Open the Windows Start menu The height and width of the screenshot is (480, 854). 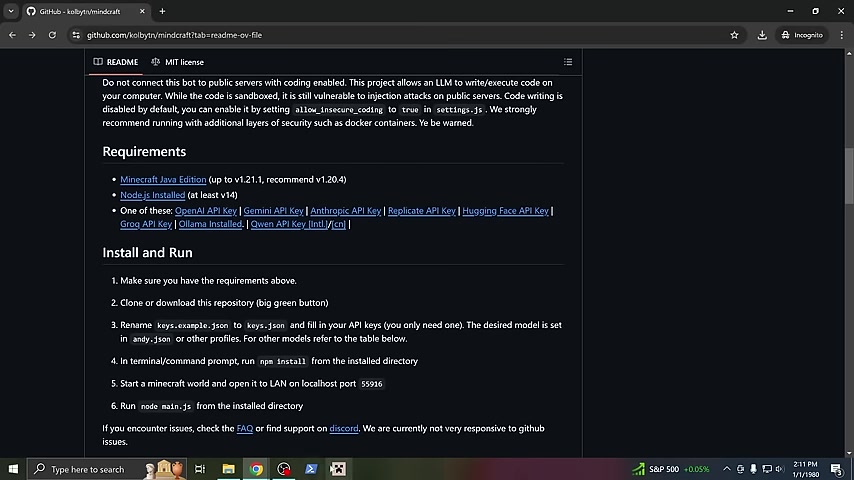13,469
